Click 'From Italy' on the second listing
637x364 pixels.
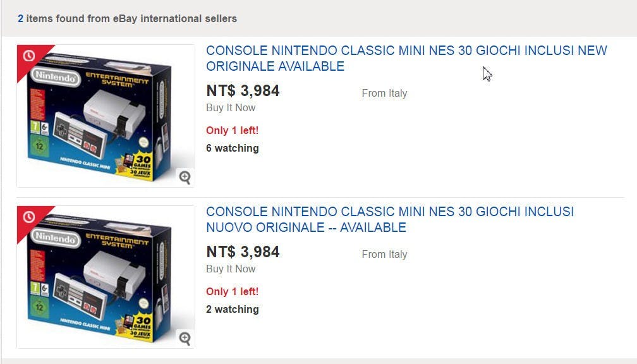point(384,254)
